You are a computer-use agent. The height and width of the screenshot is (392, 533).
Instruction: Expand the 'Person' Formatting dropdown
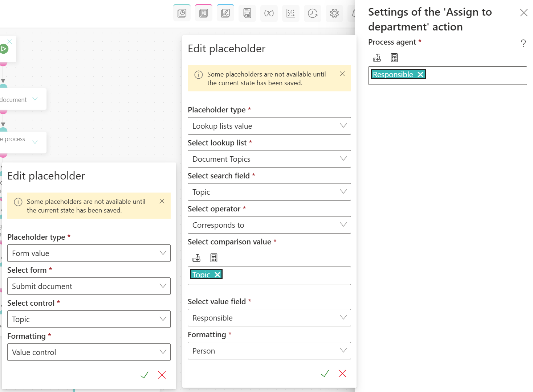pyautogui.click(x=269, y=351)
